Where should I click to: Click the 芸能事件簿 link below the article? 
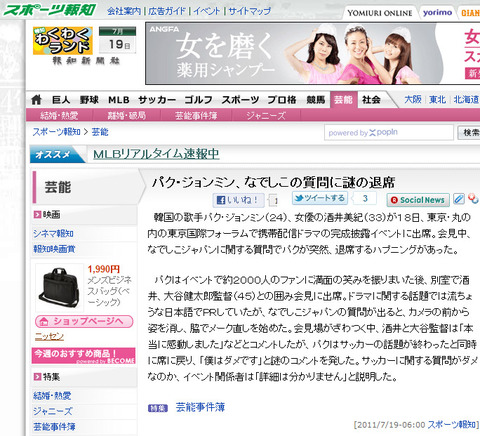[200, 407]
